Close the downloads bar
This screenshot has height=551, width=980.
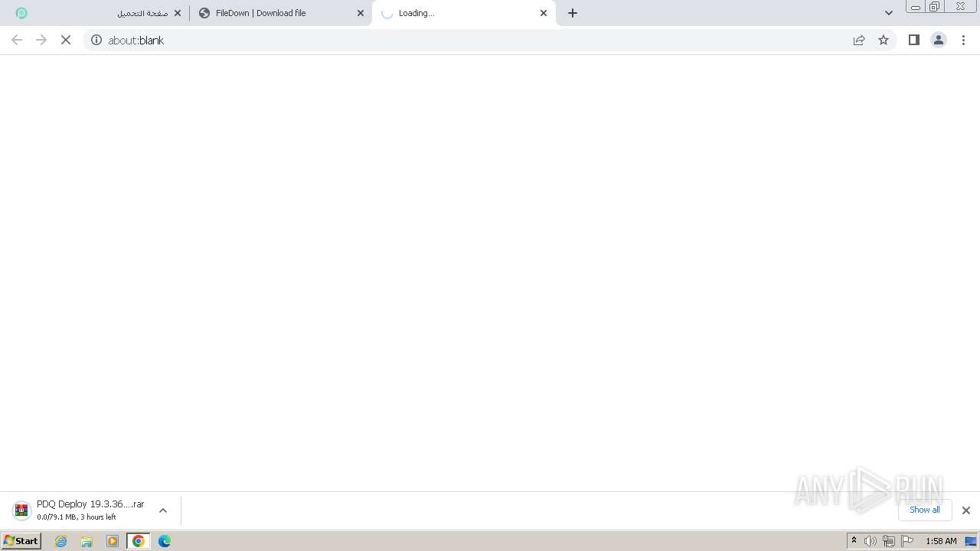pyautogui.click(x=966, y=510)
